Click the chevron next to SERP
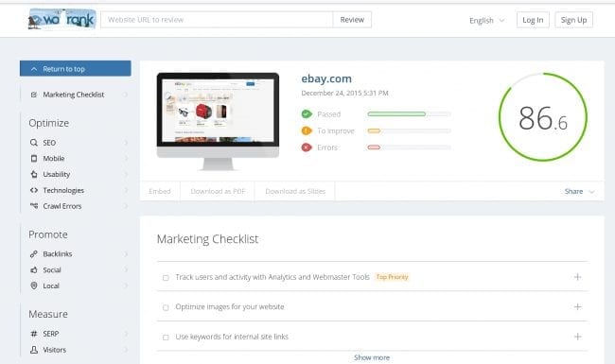Image resolution: width=615 pixels, height=364 pixels. pyautogui.click(x=126, y=334)
